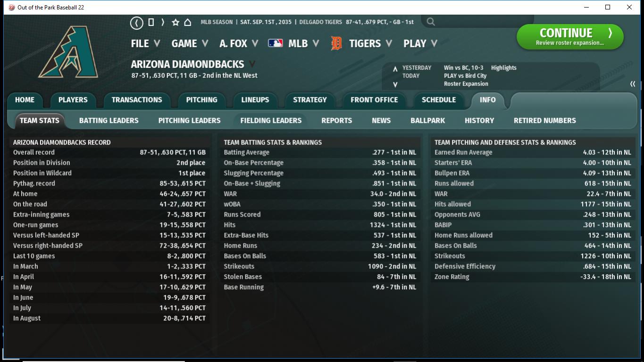Expand the A. FOX manager menu
Screen dimensions: 644x362
coord(239,43)
